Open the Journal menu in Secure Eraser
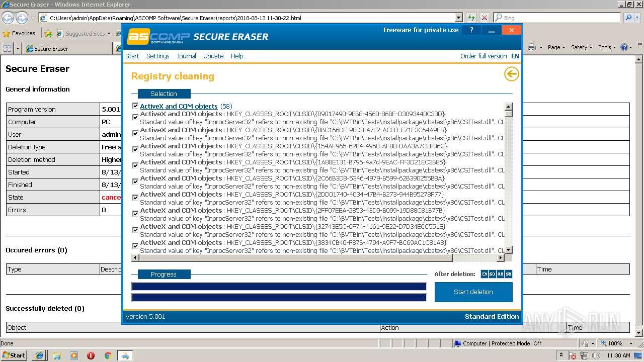This screenshot has width=644, height=362. [186, 56]
